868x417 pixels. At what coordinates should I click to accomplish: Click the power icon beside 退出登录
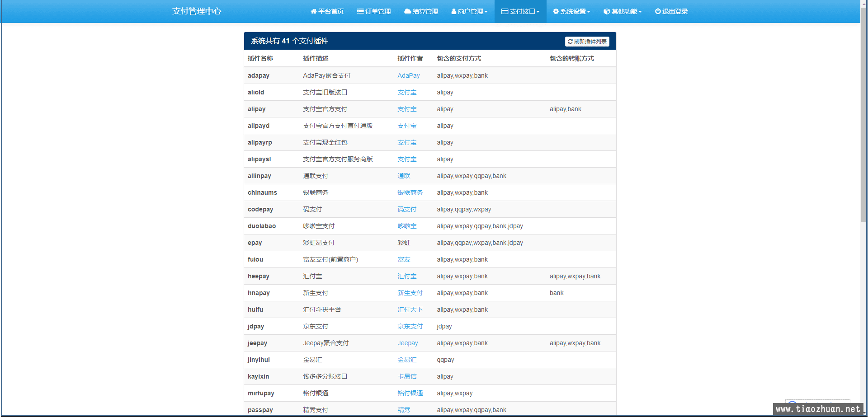click(658, 11)
